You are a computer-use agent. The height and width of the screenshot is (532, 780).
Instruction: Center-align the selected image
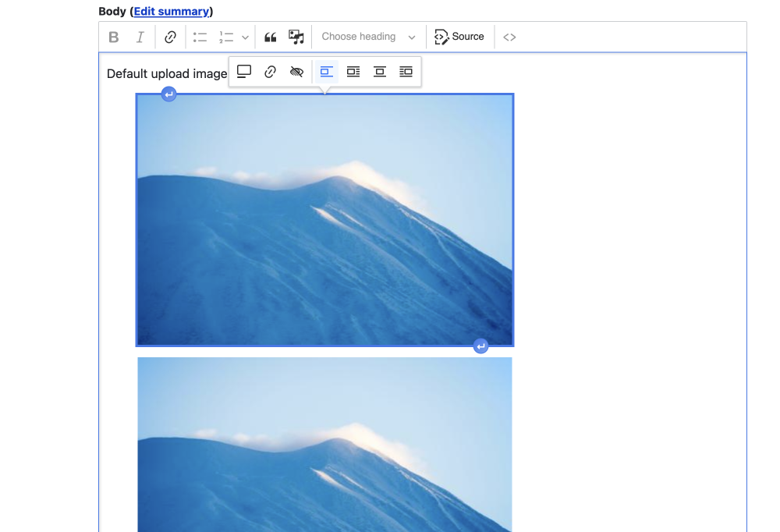(x=380, y=72)
